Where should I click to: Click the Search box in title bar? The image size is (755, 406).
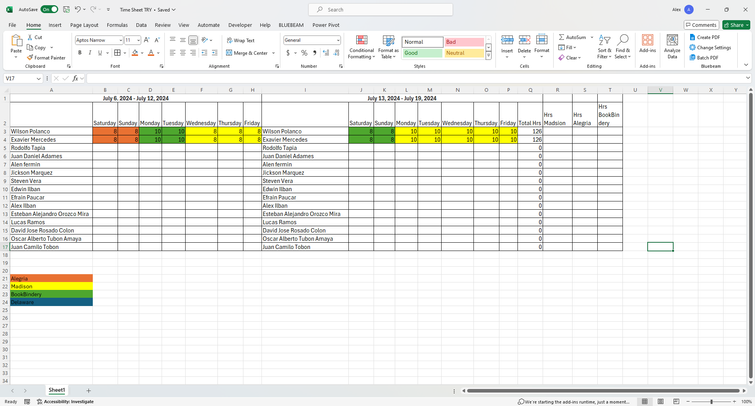click(x=380, y=10)
